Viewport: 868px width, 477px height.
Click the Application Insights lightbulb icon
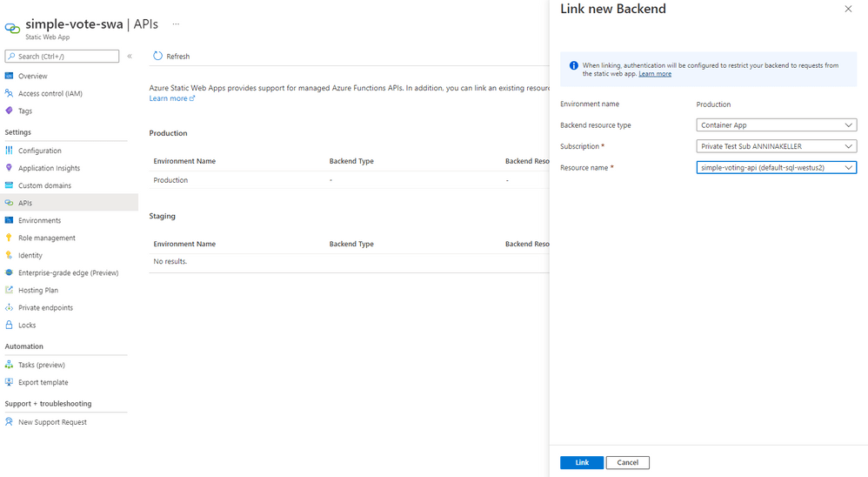pos(9,168)
